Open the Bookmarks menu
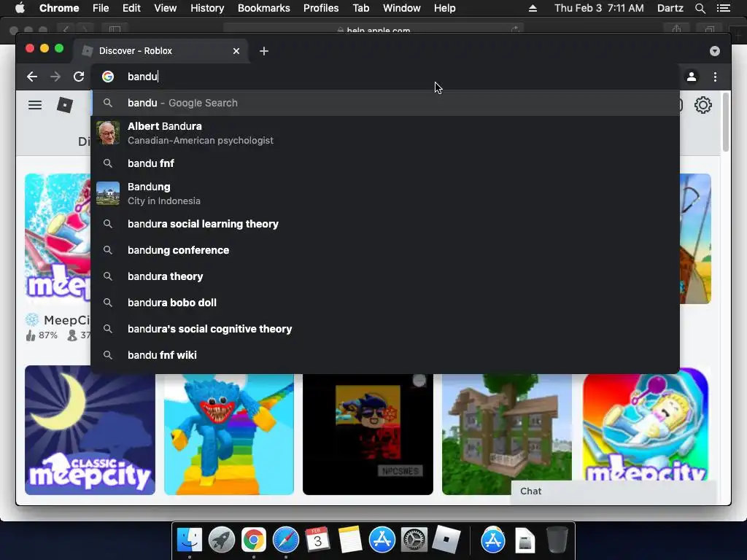Screen dimensions: 747x560 pos(264,8)
